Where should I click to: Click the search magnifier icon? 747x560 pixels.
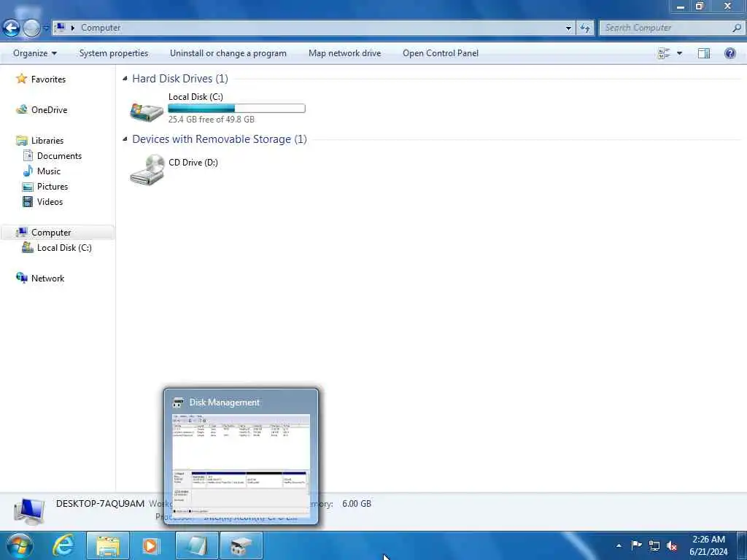coord(737,28)
